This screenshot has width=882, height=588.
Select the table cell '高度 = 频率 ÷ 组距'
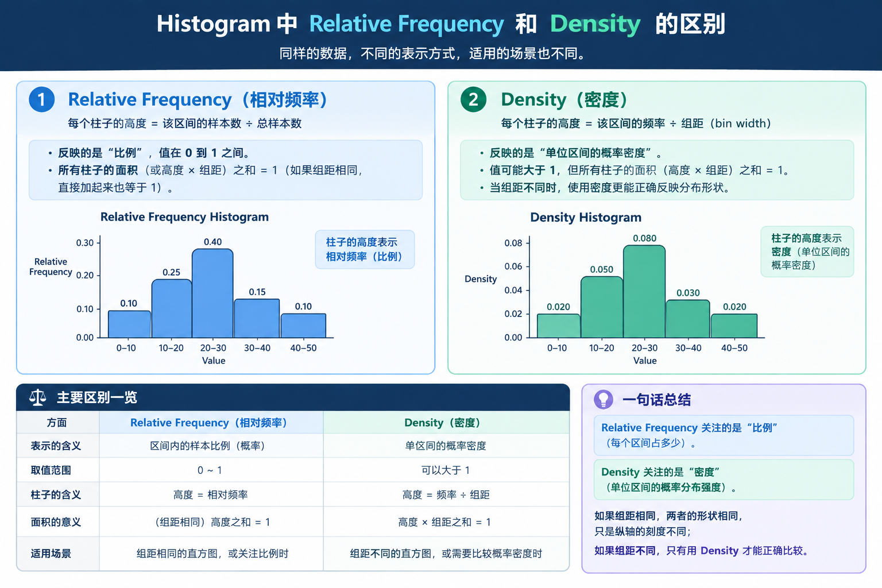point(446,495)
